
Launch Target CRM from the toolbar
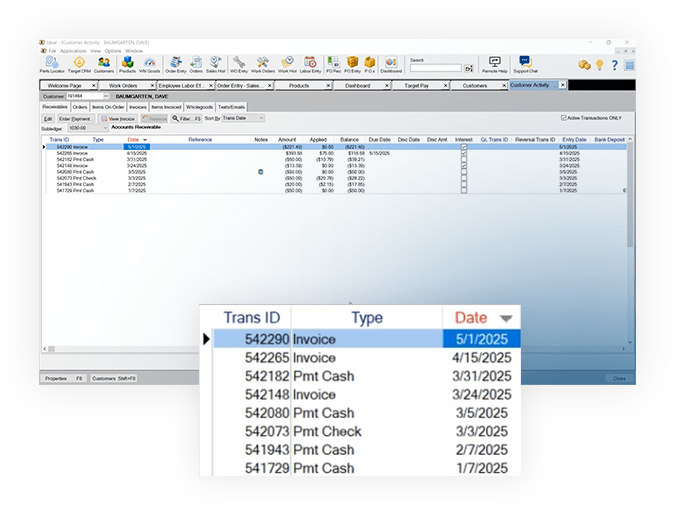tap(78, 63)
